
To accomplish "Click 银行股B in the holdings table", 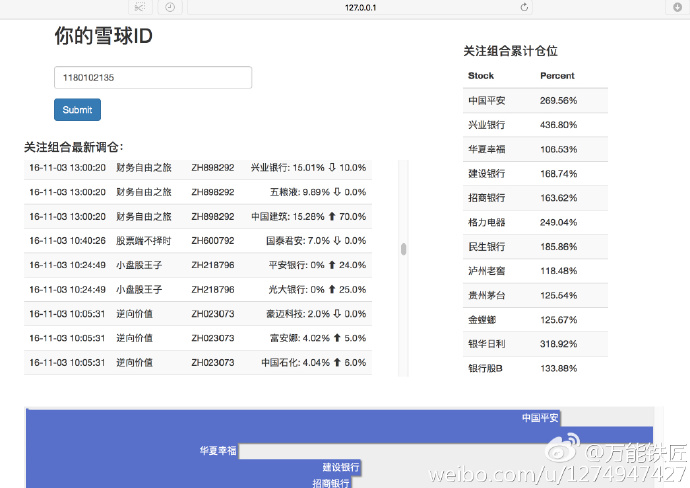I will point(485,368).
